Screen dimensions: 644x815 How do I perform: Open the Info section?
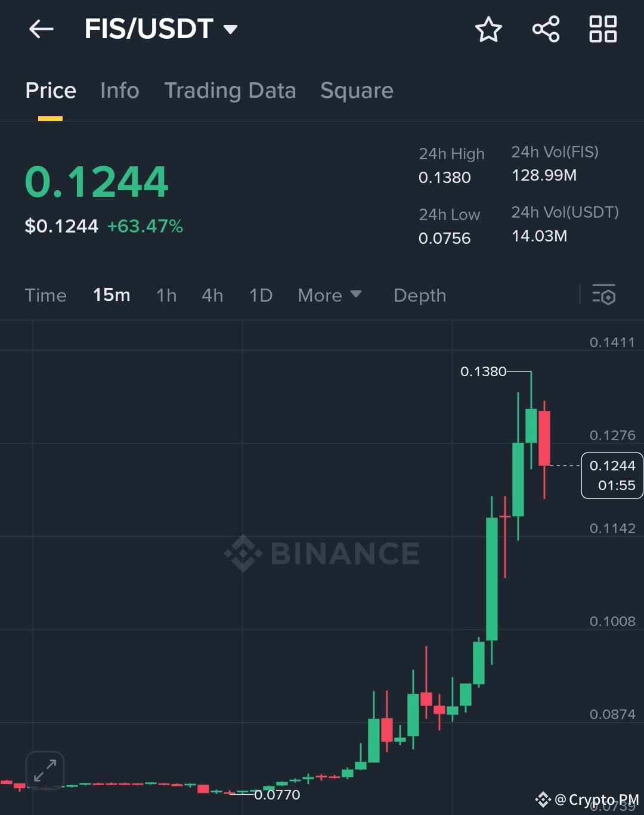click(119, 91)
